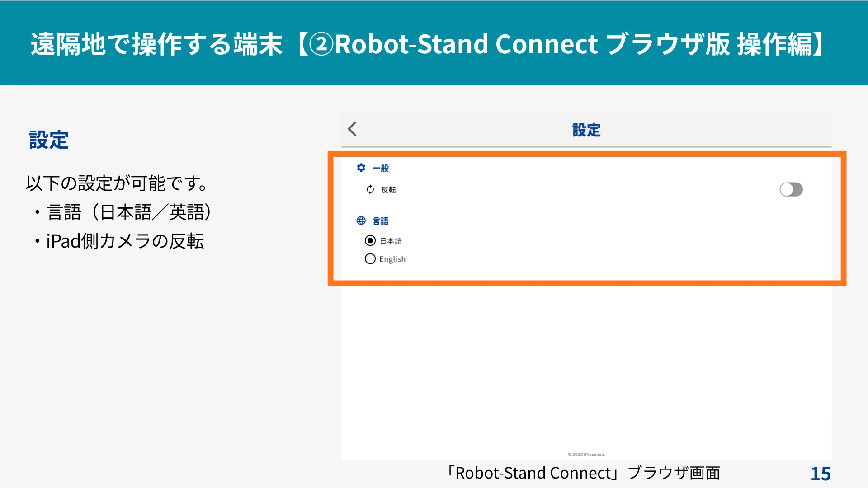
Task: Click the 設定 title in the settings header
Action: click(586, 131)
